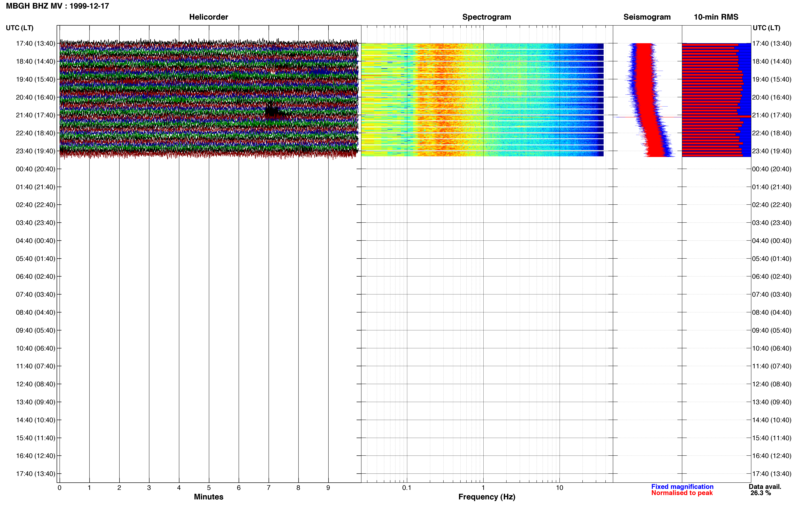The image size is (812, 508).
Task: Click Helicorder time label 20:40 (16:40)
Action: [36, 97]
